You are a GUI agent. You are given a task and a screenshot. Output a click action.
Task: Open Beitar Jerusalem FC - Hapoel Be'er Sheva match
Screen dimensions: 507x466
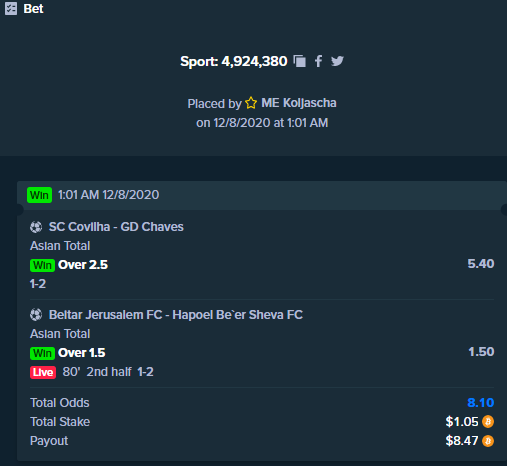(176, 315)
